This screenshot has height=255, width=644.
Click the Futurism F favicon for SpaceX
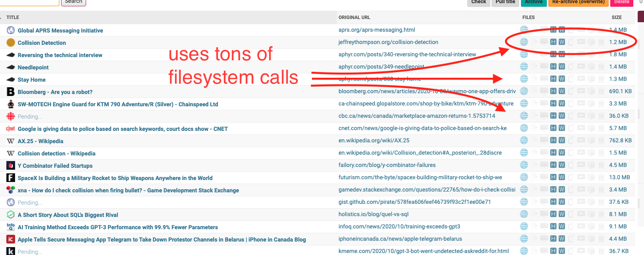pos(11,178)
